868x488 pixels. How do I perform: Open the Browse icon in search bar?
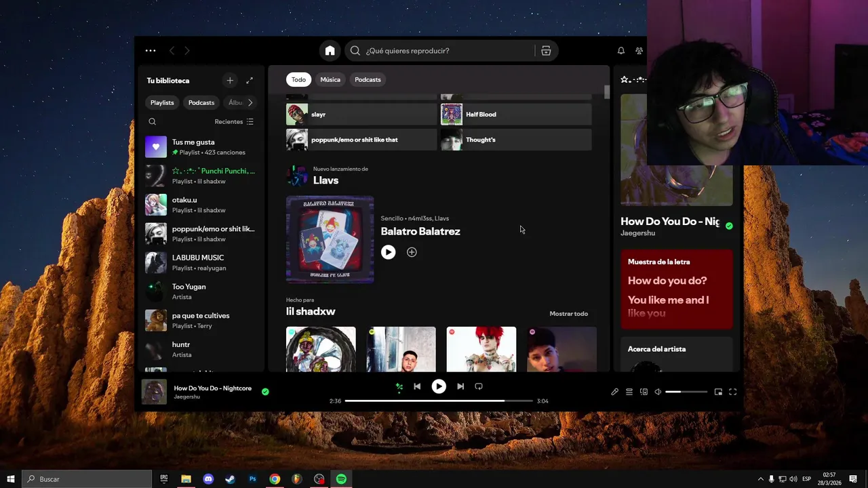pyautogui.click(x=546, y=51)
